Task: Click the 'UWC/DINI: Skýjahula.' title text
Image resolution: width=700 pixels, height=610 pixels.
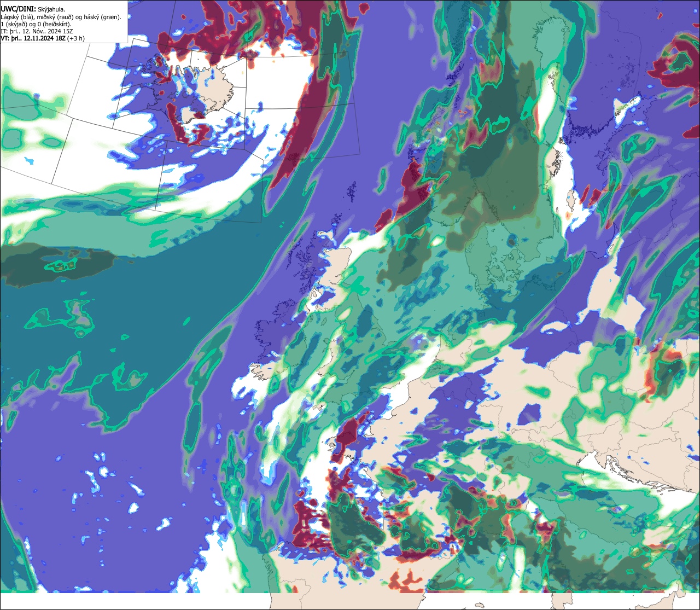Action: click(33, 9)
